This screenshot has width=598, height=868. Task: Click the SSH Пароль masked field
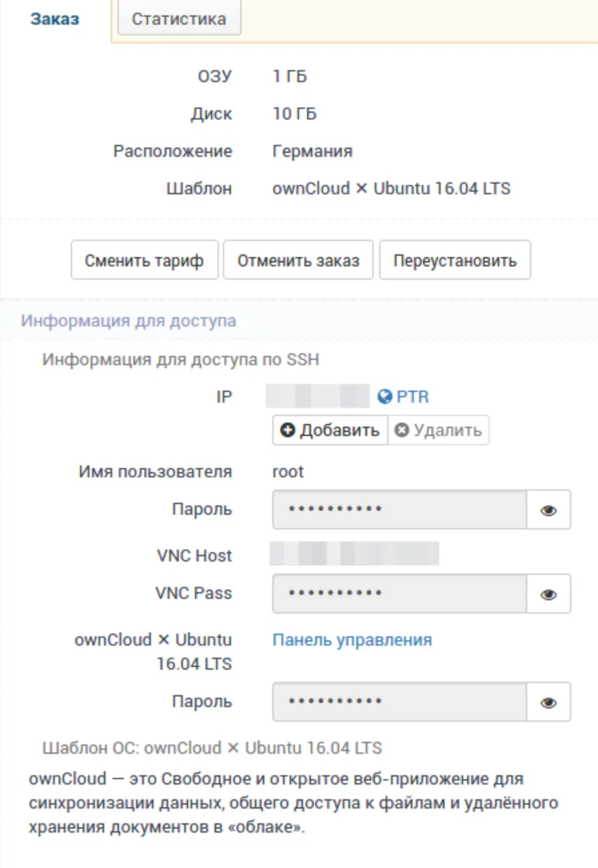(400, 509)
